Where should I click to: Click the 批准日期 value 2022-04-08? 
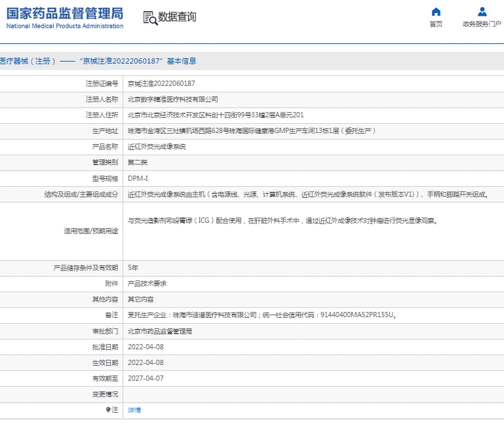point(145,347)
